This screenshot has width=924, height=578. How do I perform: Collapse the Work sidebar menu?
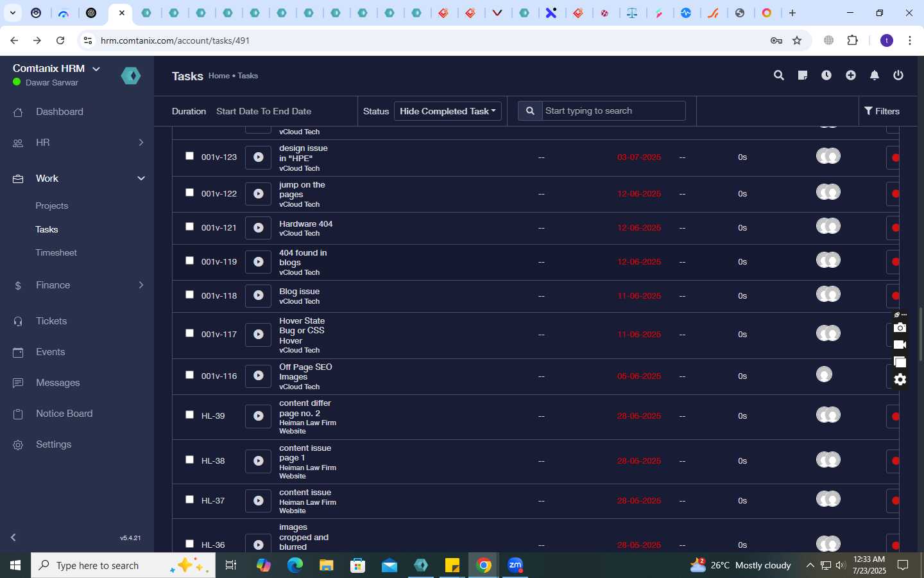click(x=141, y=179)
